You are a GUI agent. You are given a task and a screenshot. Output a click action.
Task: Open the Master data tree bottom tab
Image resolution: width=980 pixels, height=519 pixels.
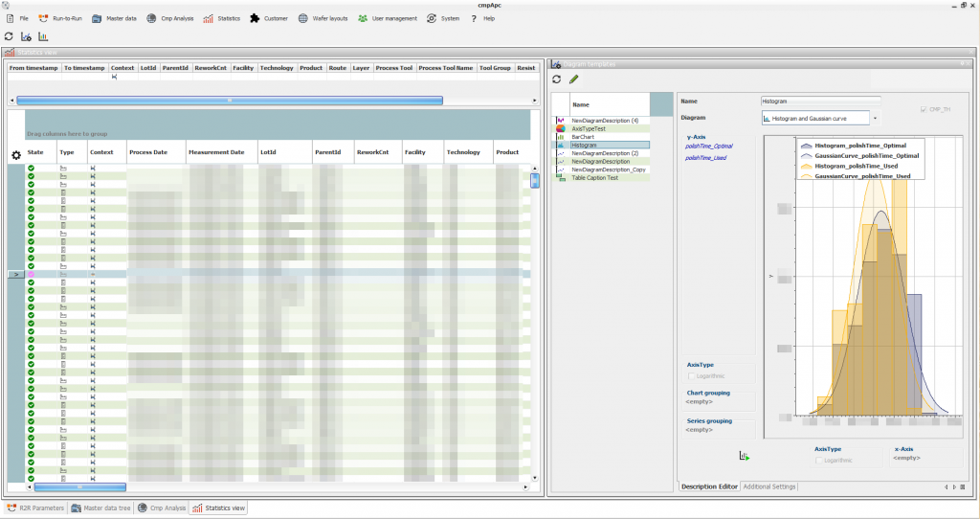100,508
